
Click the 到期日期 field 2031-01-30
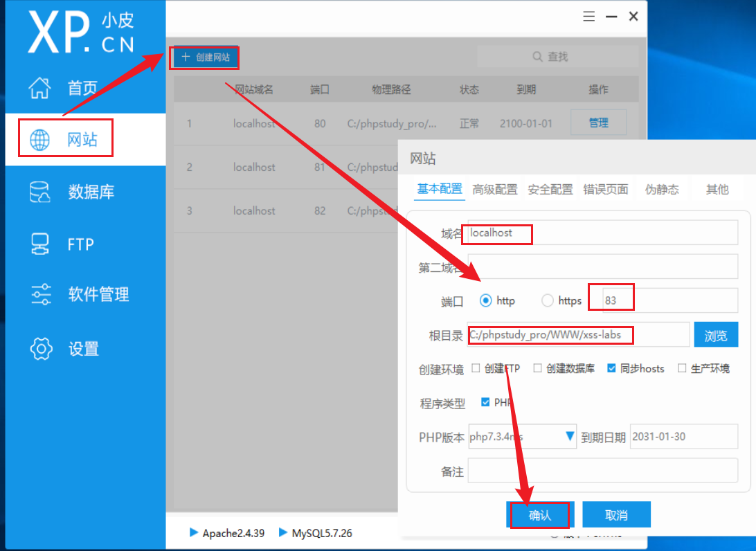click(x=684, y=436)
